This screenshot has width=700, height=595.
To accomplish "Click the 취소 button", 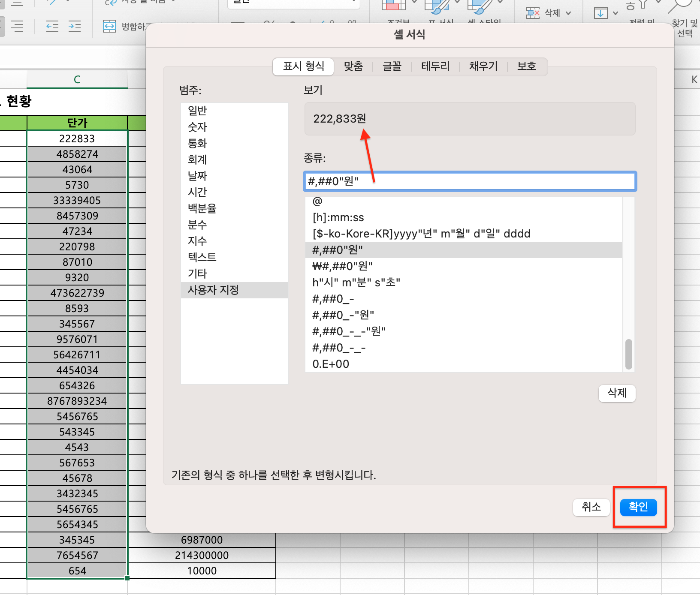I will pyautogui.click(x=591, y=508).
